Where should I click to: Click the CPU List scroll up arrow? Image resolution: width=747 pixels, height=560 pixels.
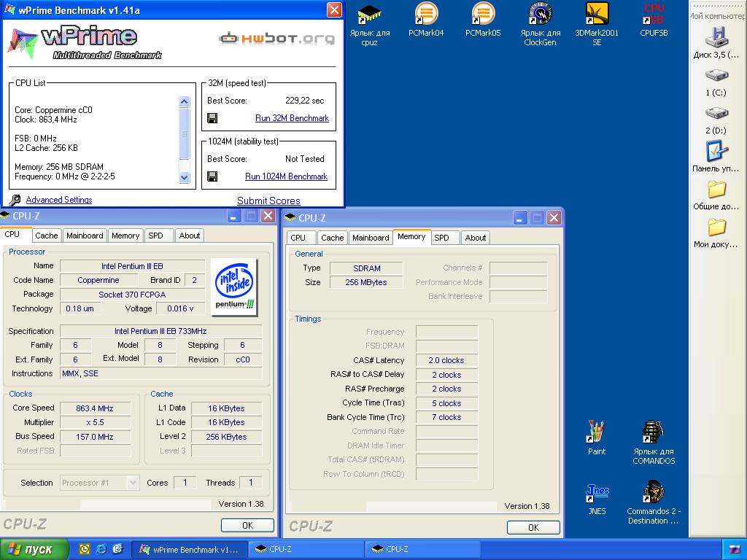(184, 101)
